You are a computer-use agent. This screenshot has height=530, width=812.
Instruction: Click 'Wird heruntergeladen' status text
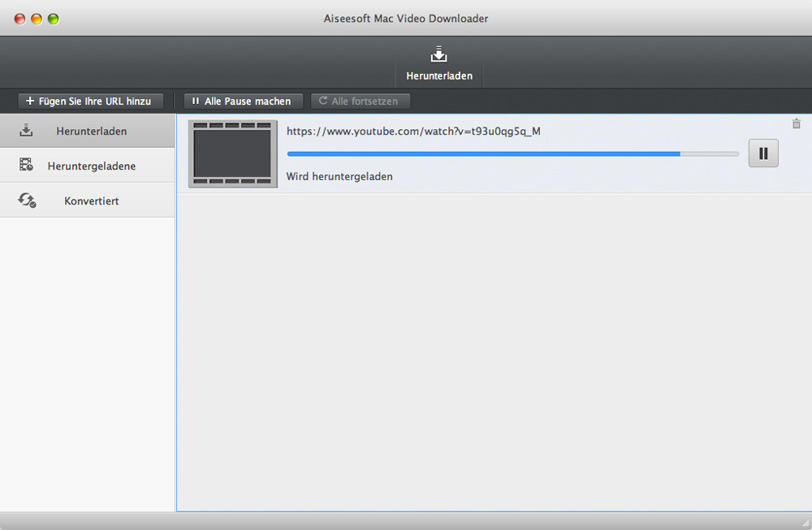339,176
